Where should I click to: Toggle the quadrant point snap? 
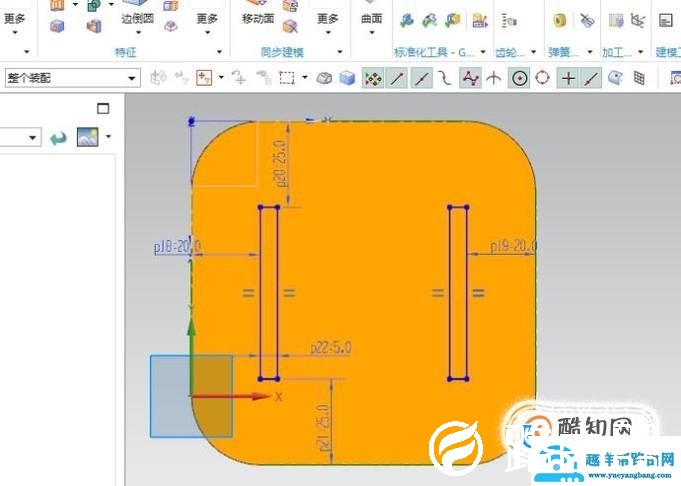point(542,78)
